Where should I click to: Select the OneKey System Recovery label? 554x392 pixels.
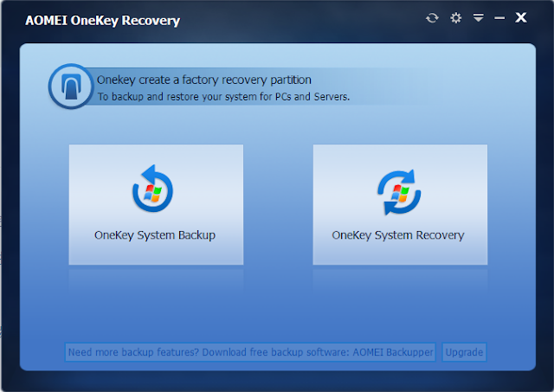click(x=398, y=235)
